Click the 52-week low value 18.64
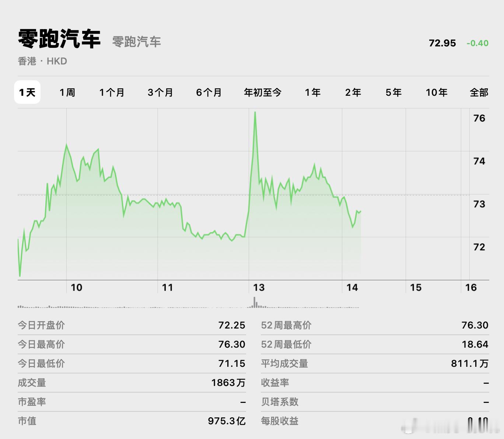This screenshot has height=439, width=504. [x=475, y=344]
